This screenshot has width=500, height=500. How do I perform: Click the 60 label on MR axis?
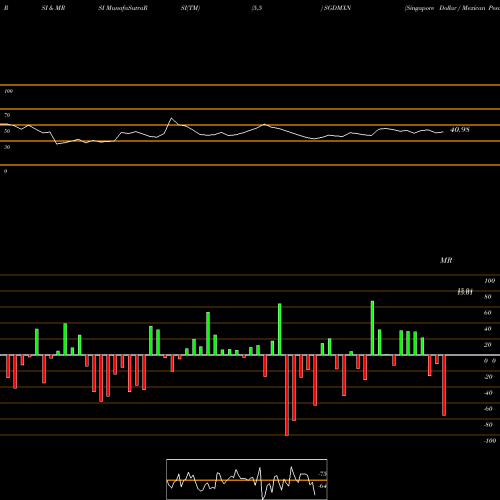[488, 313]
